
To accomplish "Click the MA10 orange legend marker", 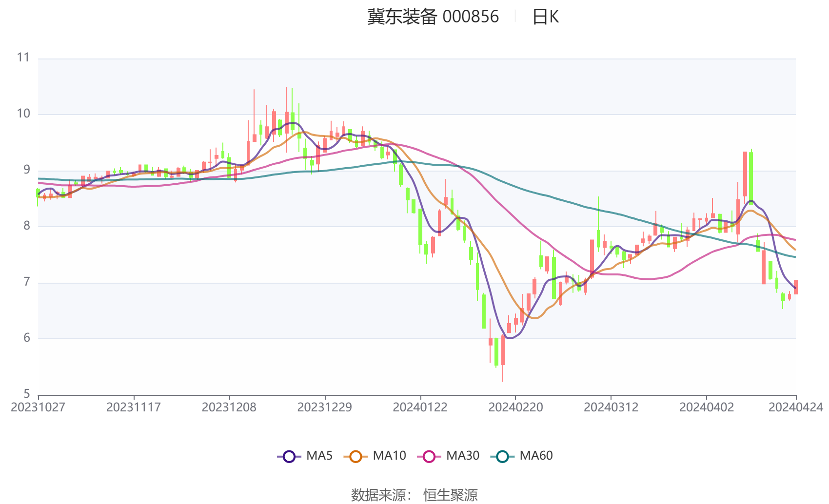I will tap(355, 456).
